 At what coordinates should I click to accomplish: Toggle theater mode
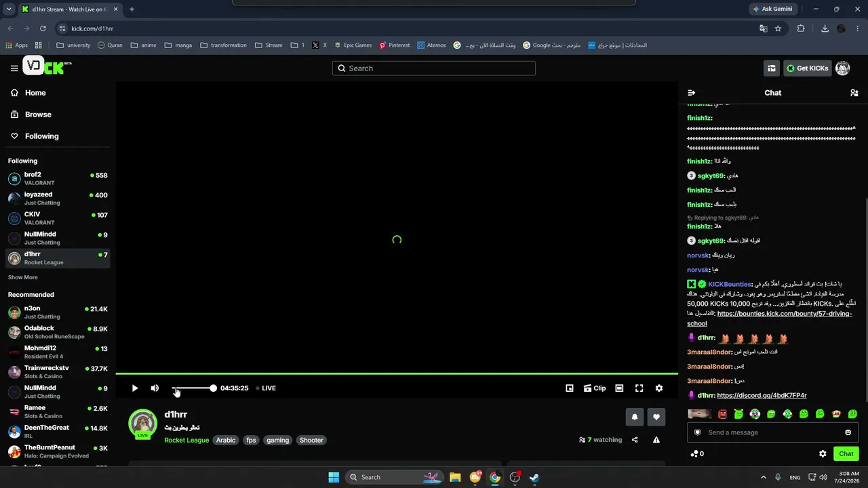(619, 388)
